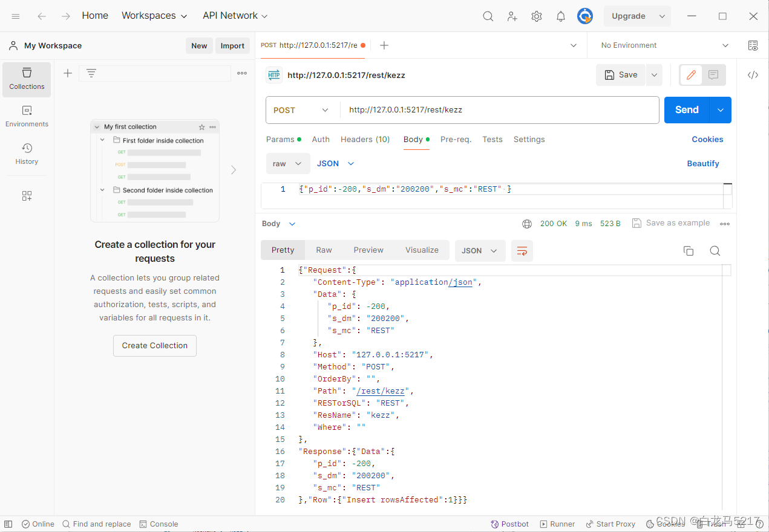
Task: Open code snippet icon on right
Action: pyautogui.click(x=753, y=75)
